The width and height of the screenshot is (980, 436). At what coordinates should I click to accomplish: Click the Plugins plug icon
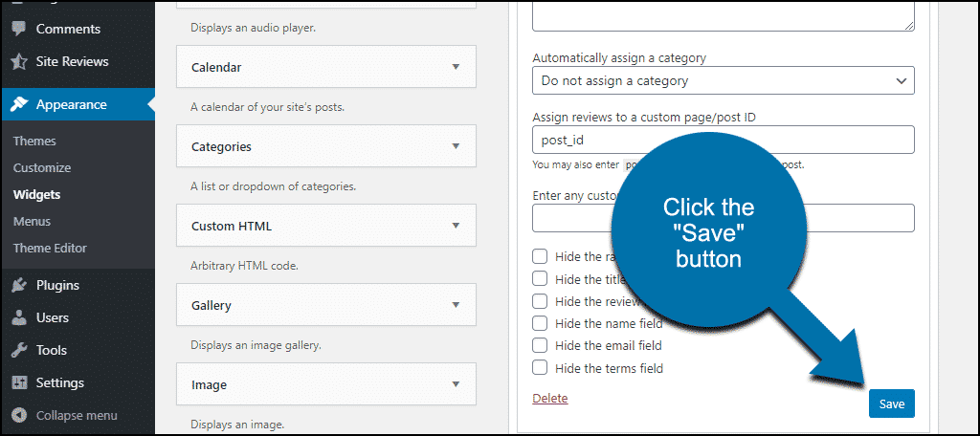click(x=19, y=286)
